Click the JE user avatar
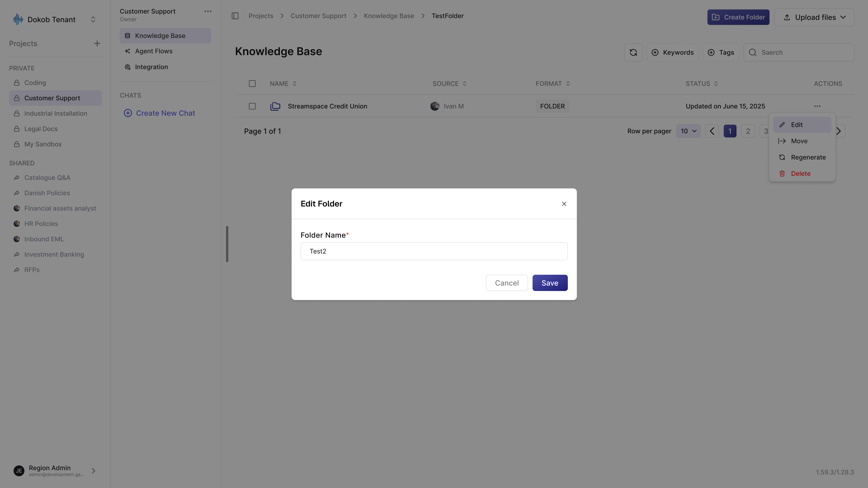This screenshot has width=868, height=488. pyautogui.click(x=19, y=471)
